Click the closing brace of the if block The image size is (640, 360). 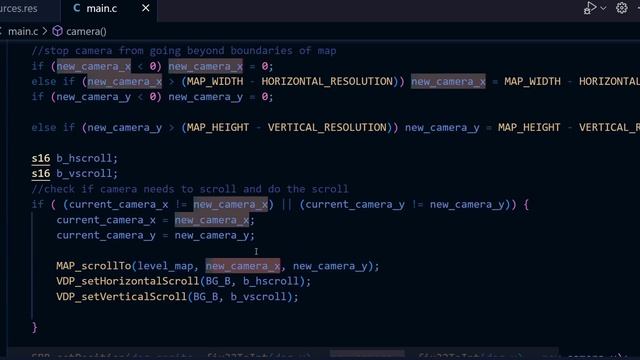pyautogui.click(x=35, y=327)
